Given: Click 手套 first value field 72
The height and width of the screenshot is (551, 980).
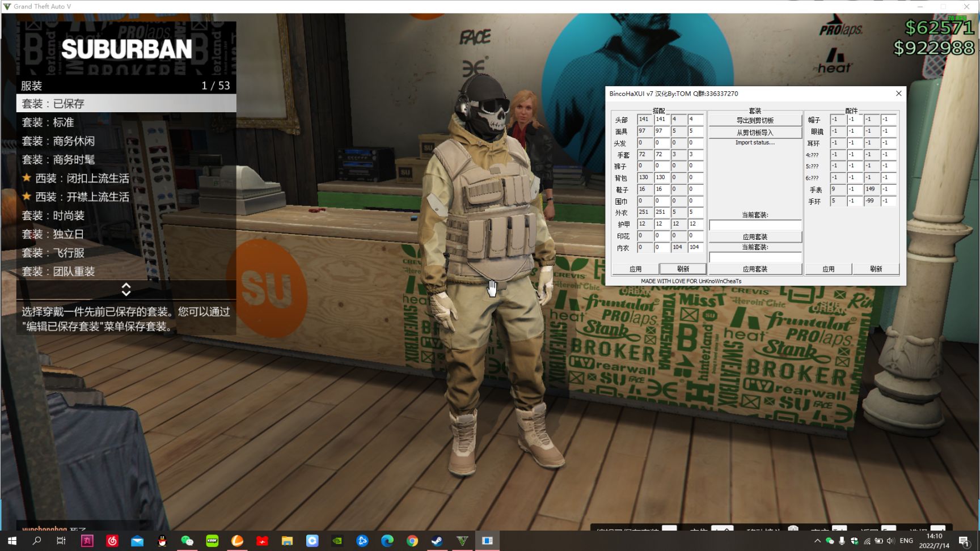Looking at the screenshot, I should [645, 155].
